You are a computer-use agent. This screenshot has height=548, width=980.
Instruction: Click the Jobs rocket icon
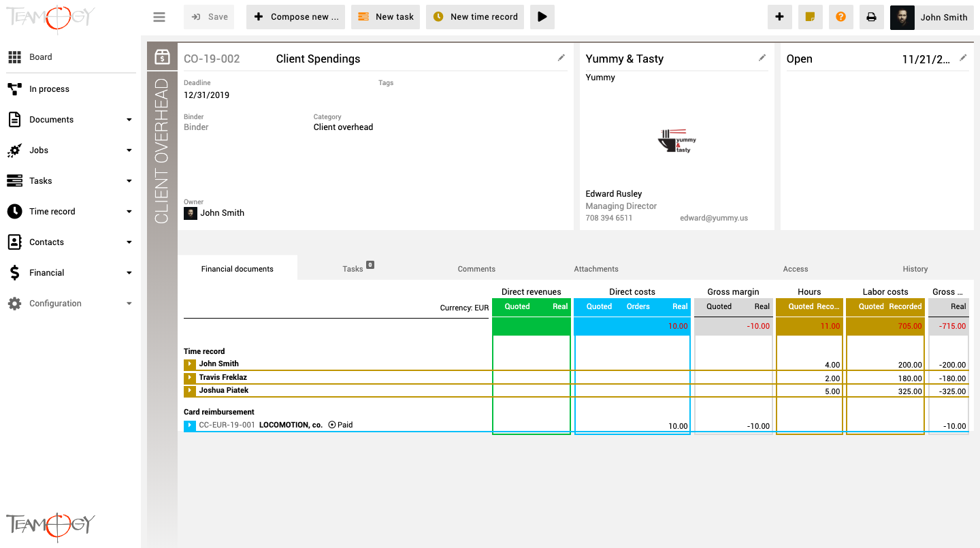click(x=14, y=150)
